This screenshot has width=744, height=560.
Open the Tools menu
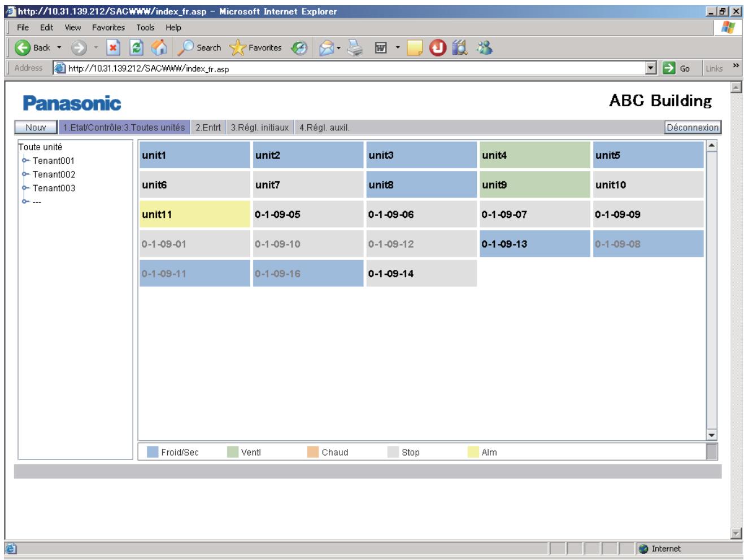pos(145,27)
